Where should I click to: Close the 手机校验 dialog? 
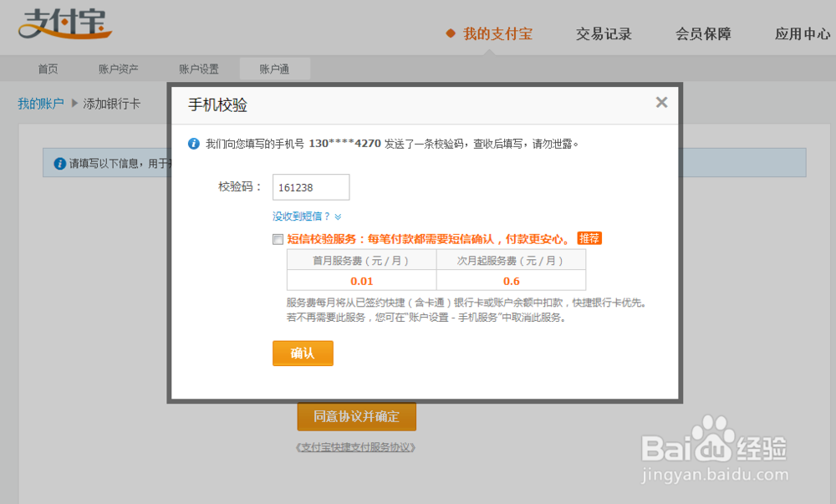pos(661,102)
